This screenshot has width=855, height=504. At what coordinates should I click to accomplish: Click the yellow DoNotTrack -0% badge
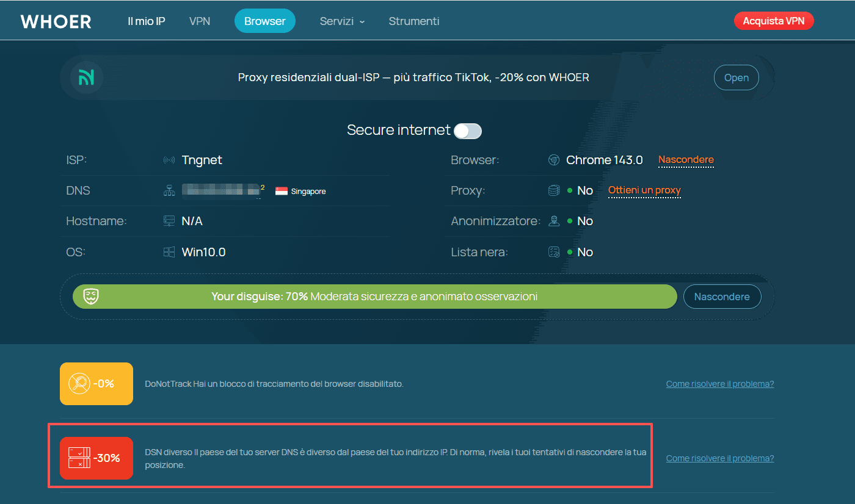tap(96, 384)
